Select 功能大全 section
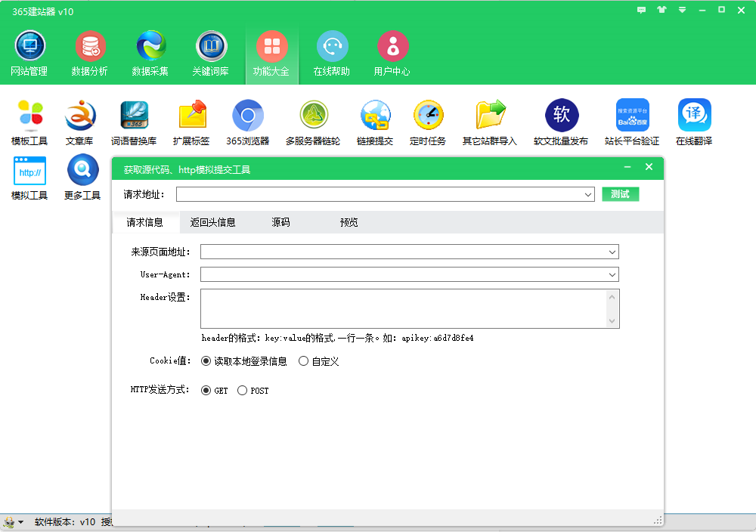Image resolution: width=756 pixels, height=532 pixels. pos(271,54)
